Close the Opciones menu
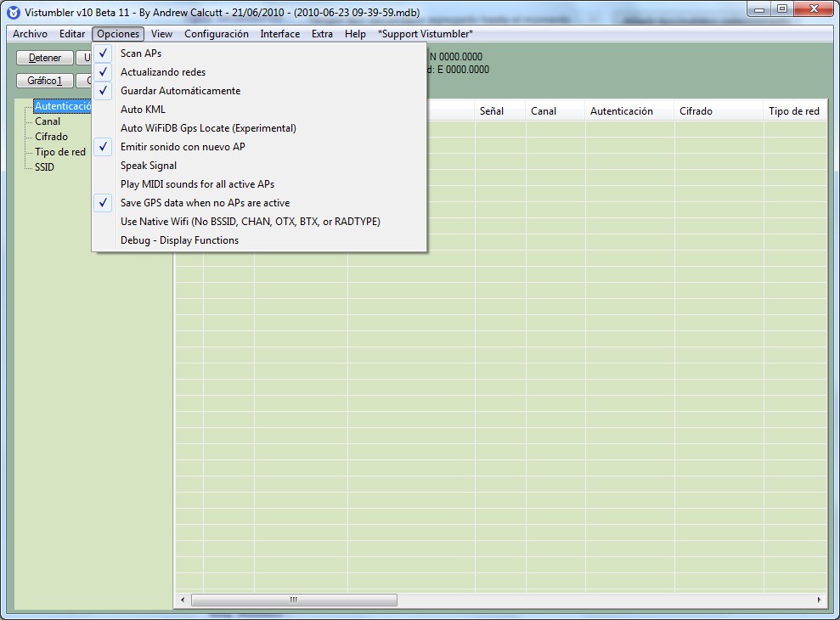Screen dimensions: 840x620 118,34
